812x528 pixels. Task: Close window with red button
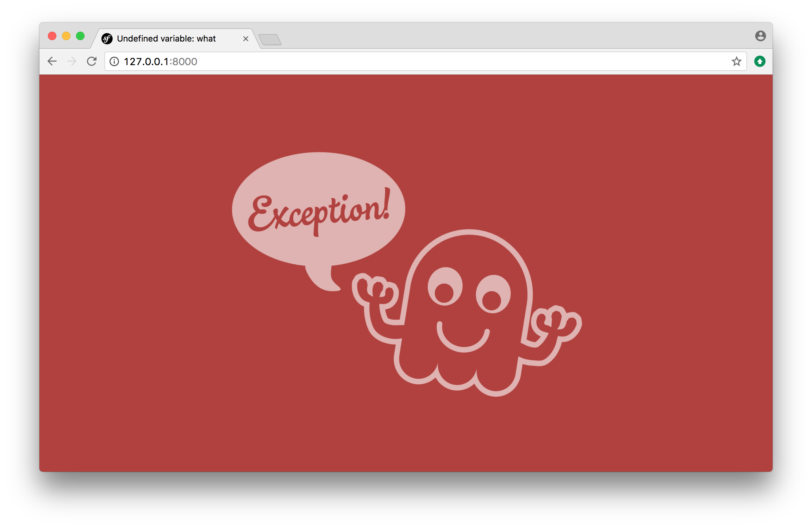[52, 36]
